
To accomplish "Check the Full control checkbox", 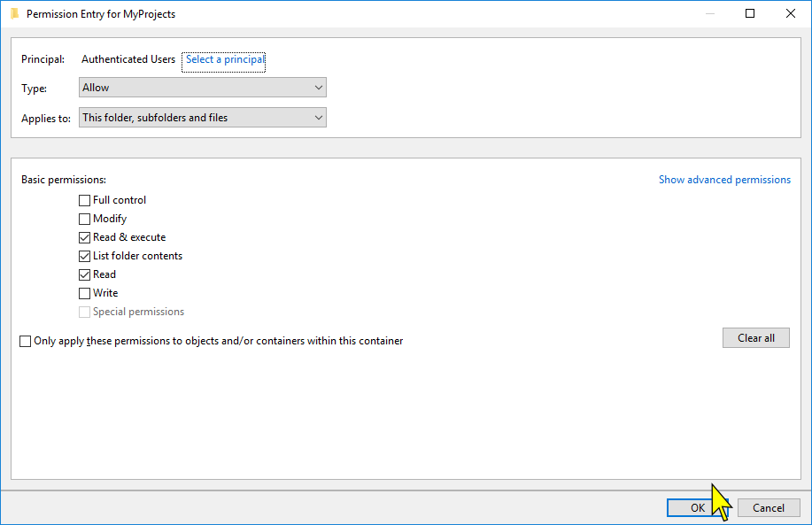I will pos(84,200).
